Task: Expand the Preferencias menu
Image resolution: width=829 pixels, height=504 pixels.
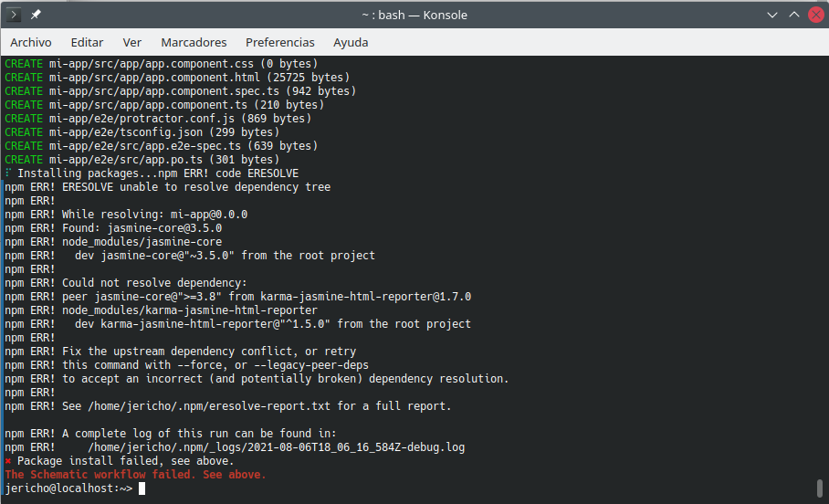Action: [x=280, y=43]
